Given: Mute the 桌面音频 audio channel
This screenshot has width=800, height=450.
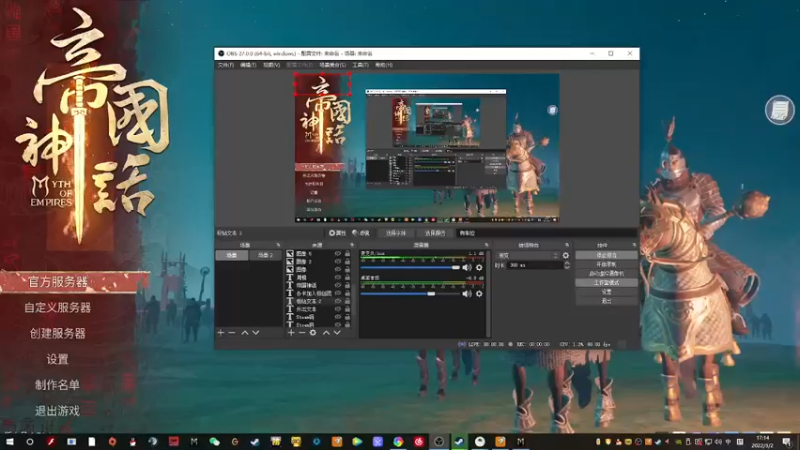Looking at the screenshot, I should pos(467,294).
